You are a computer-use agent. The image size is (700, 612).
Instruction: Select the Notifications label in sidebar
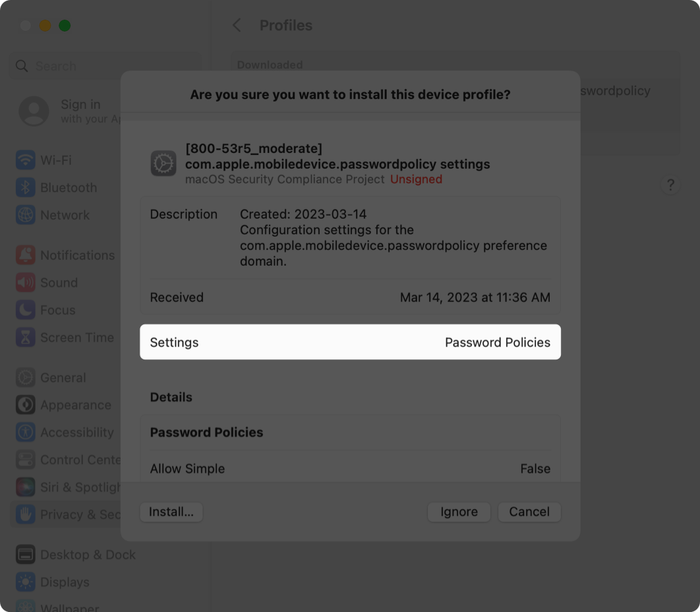click(78, 255)
